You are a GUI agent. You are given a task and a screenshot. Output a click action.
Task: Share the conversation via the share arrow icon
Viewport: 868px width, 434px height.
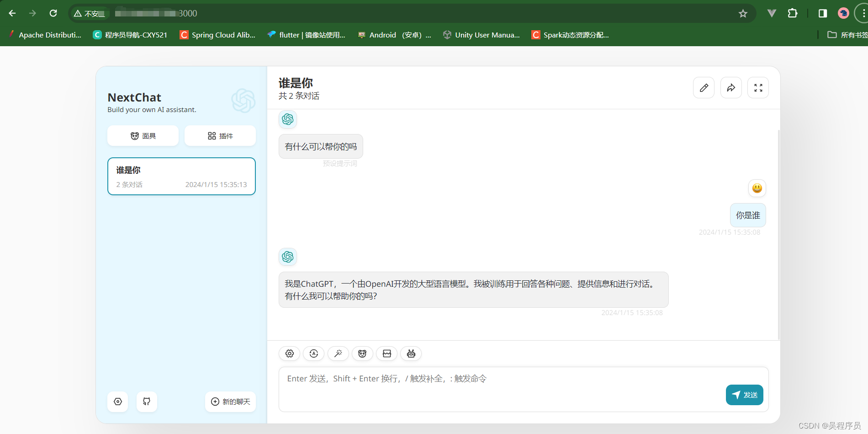731,87
